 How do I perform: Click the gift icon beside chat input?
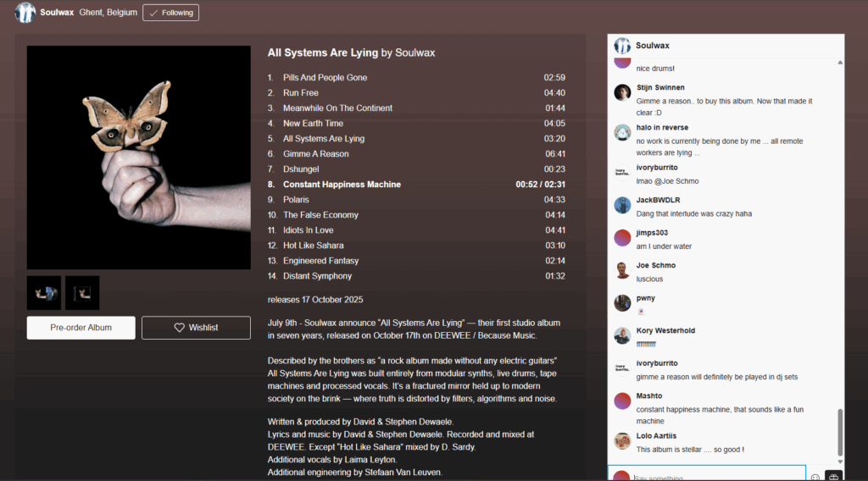(833, 477)
